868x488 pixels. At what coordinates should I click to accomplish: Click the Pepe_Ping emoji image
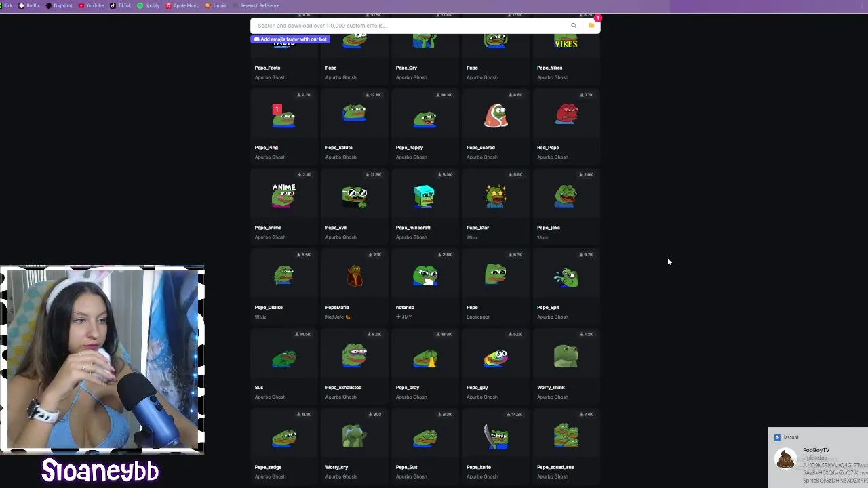pyautogui.click(x=283, y=116)
